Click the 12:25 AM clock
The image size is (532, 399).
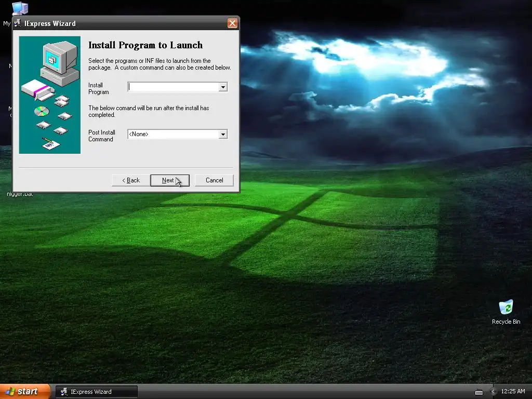(x=513, y=392)
